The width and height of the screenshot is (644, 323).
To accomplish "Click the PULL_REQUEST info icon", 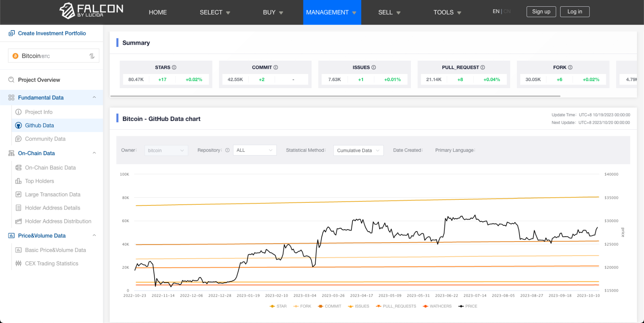I will tap(483, 67).
